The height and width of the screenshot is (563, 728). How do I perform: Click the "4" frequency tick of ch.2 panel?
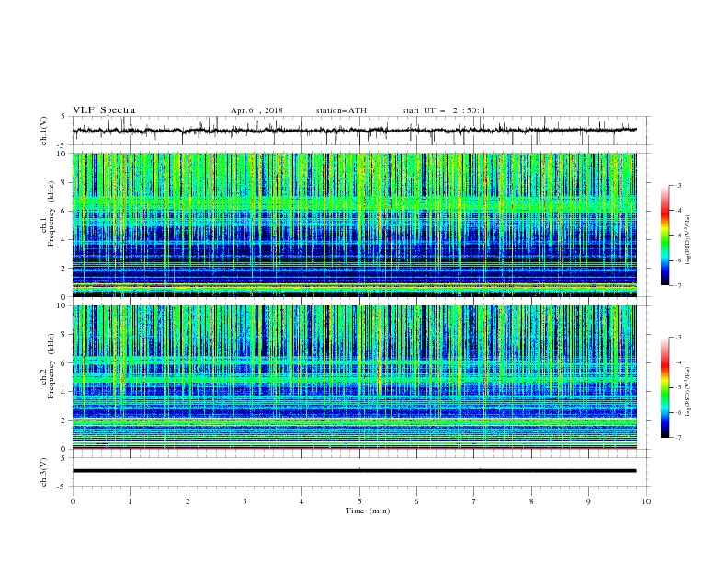(x=65, y=392)
